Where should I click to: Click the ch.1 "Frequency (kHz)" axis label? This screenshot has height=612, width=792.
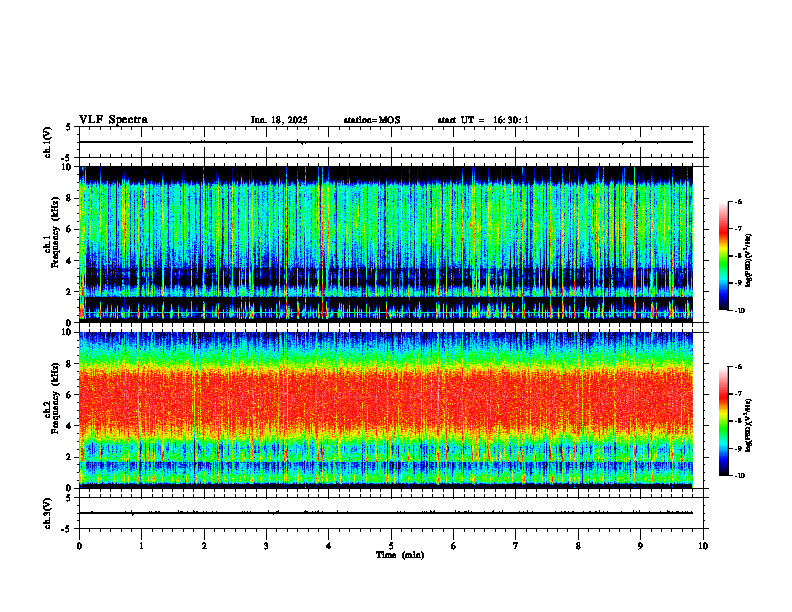(x=55, y=230)
